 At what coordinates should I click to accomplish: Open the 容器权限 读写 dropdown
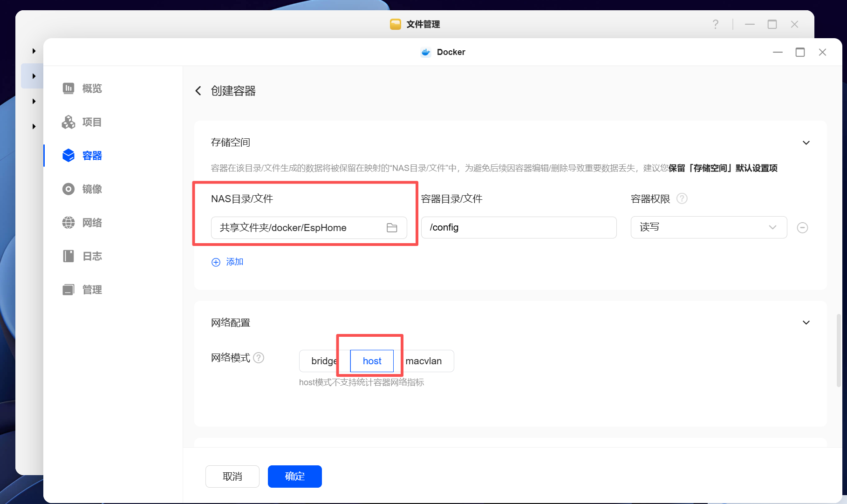[709, 227]
